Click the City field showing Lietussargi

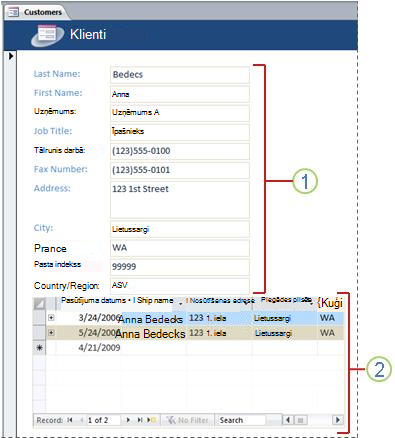pos(180,229)
